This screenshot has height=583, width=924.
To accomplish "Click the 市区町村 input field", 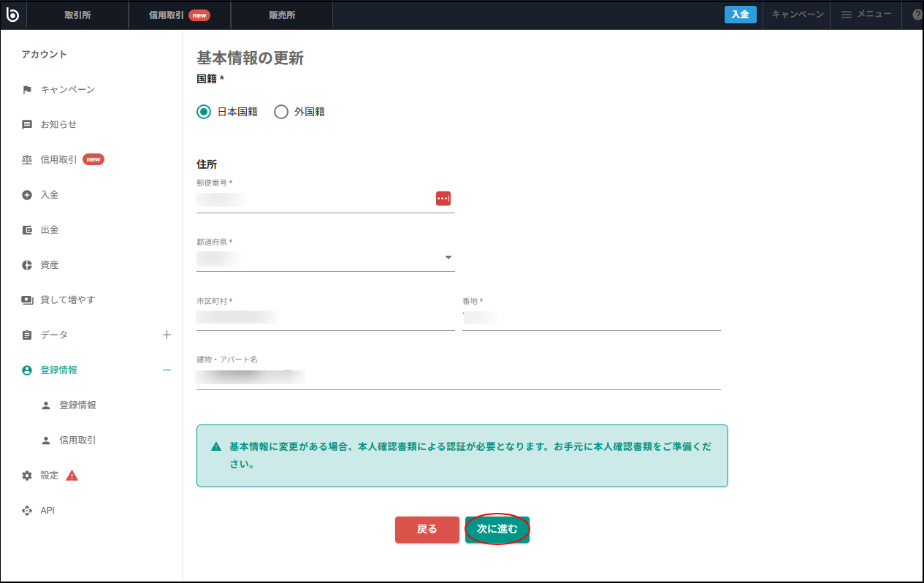I will tap(326, 318).
